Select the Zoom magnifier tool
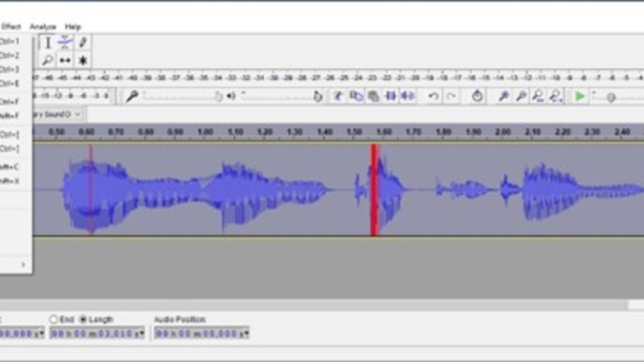 tap(47, 60)
